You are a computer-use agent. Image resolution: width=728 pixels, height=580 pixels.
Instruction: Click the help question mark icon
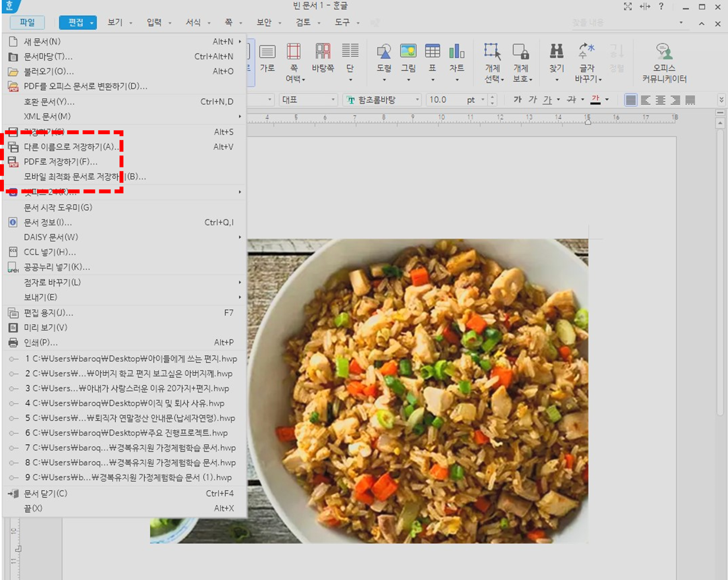pyautogui.click(x=661, y=6)
